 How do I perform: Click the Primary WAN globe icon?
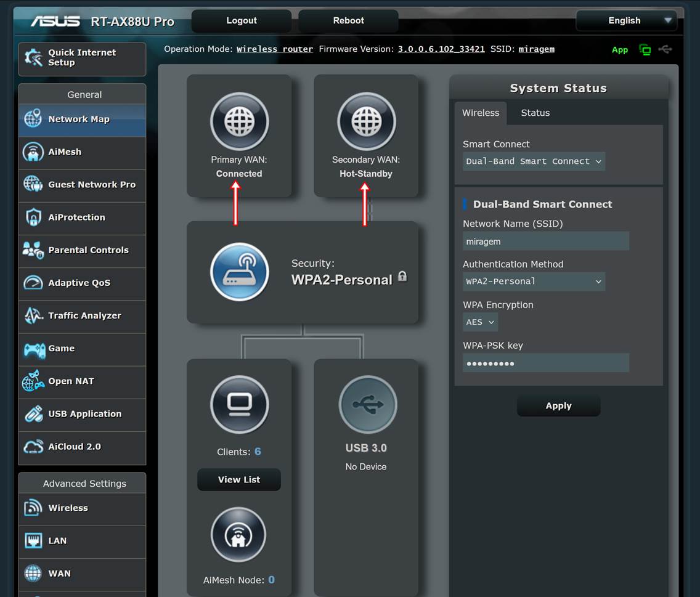coord(239,122)
